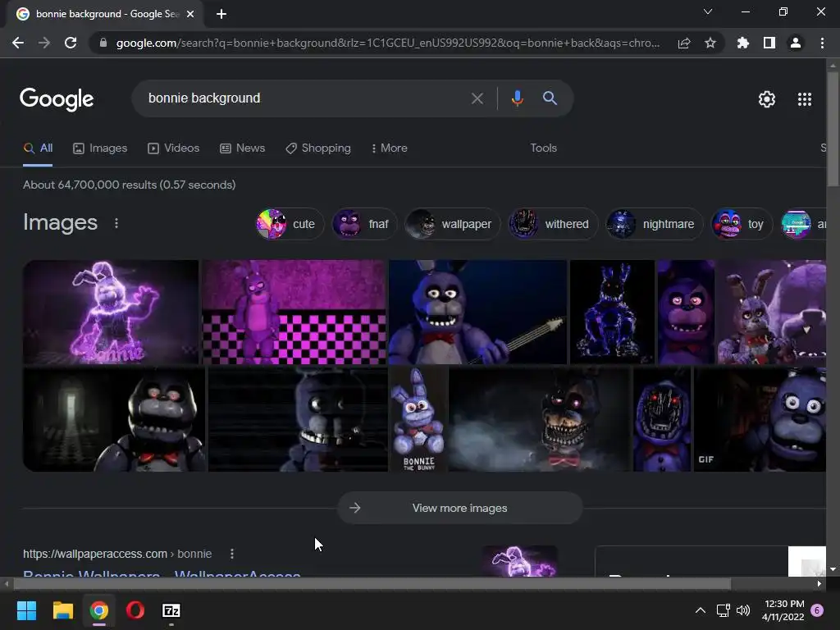Start voice search with microphone
This screenshot has width=840, height=630.
click(517, 98)
